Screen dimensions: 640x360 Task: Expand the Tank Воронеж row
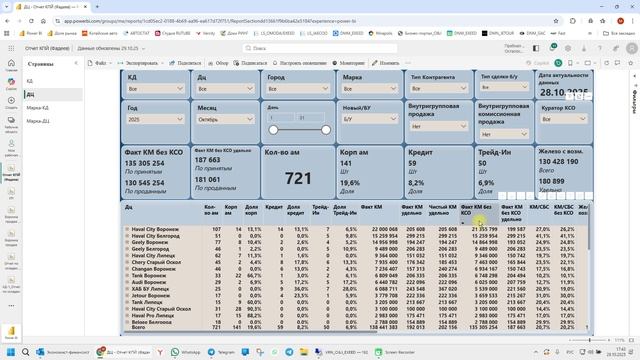coord(127,276)
